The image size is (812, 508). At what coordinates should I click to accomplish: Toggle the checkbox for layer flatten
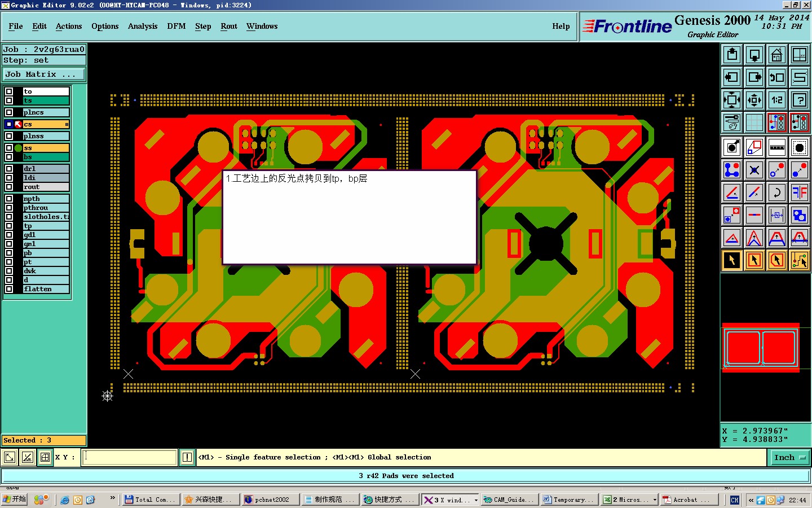coord(9,289)
